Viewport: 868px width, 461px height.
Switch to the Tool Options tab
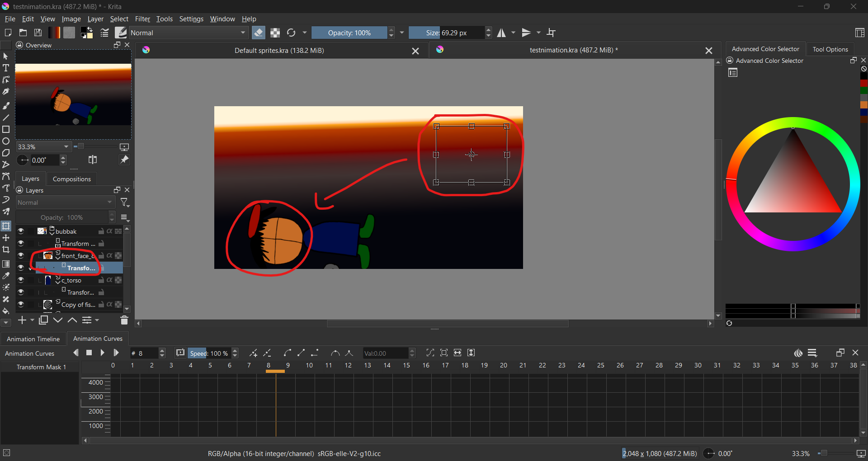click(830, 49)
